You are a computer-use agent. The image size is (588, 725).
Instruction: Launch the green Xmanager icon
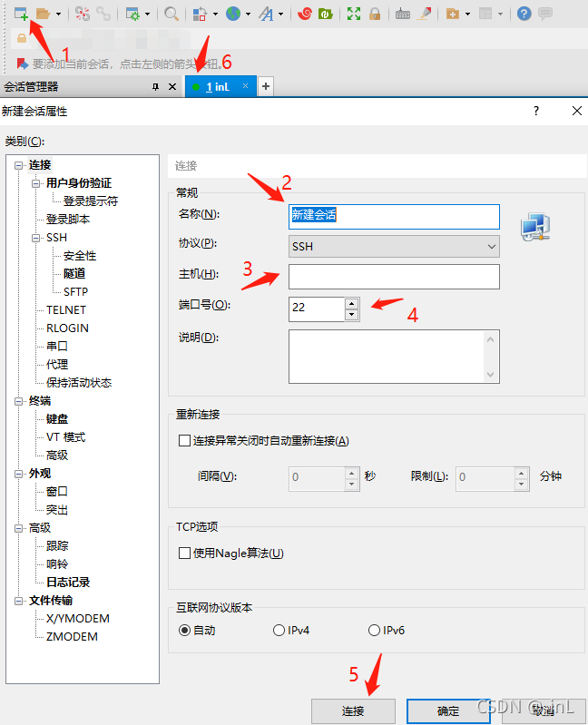coord(326,14)
